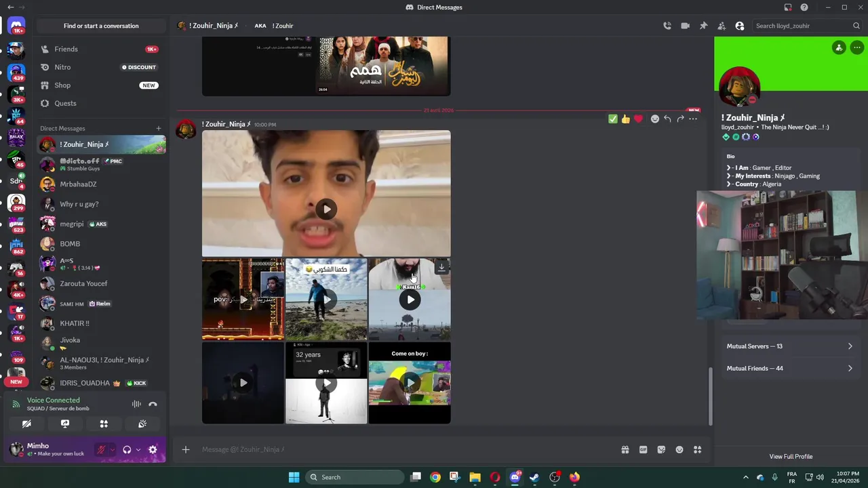
Task: Open the Jivoka direct message
Action: pyautogui.click(x=101, y=343)
